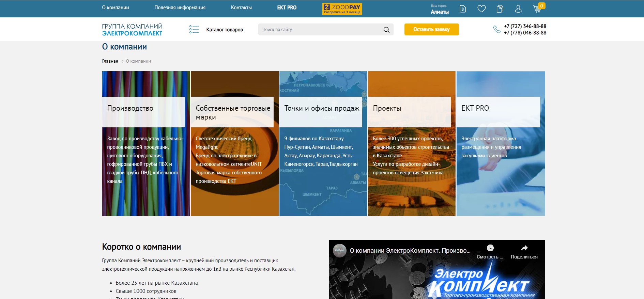Click the catalog list icon
This screenshot has height=299, width=644.
[x=194, y=30]
